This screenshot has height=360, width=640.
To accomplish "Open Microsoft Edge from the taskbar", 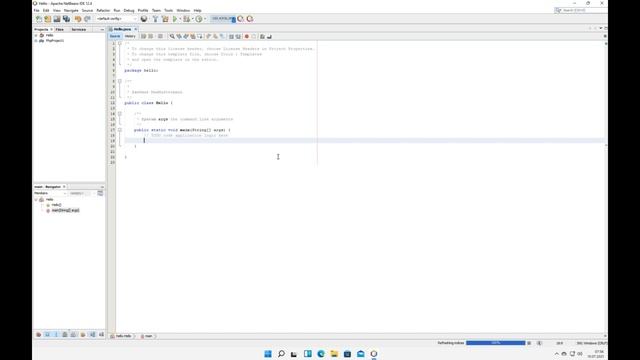I will (321, 353).
